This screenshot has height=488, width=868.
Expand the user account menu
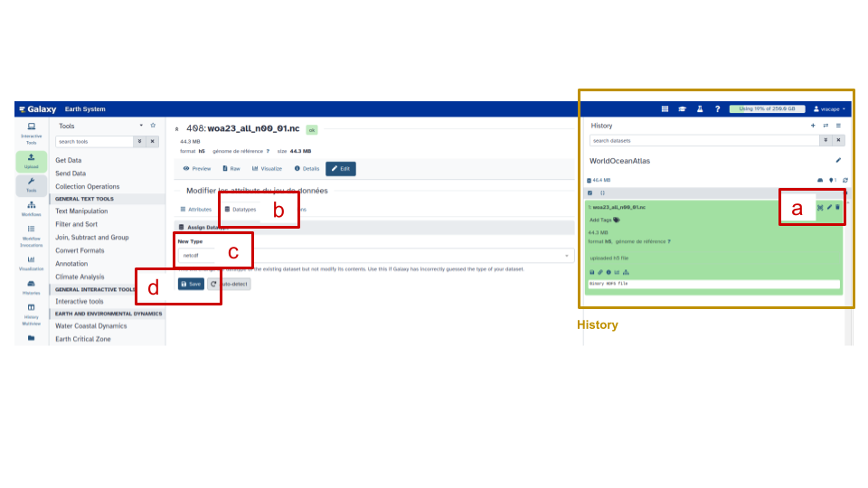[x=829, y=108]
